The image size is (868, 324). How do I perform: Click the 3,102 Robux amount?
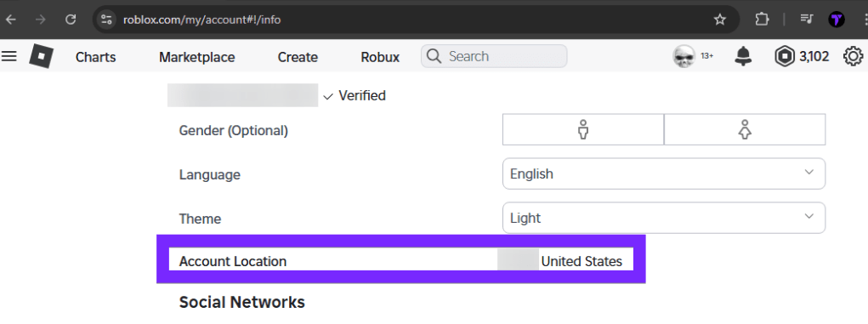(814, 56)
